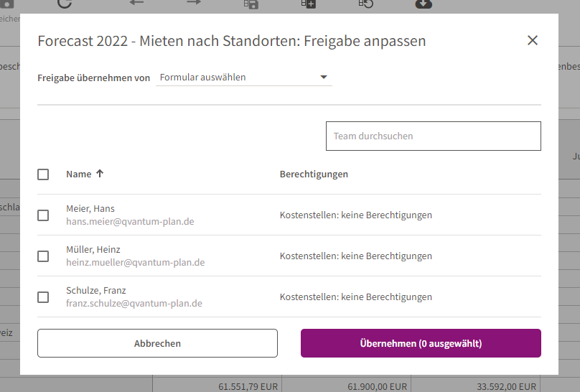The height and width of the screenshot is (392, 580).
Task: Click the hans.meier@qvantum-plan.de email
Action: [130, 222]
